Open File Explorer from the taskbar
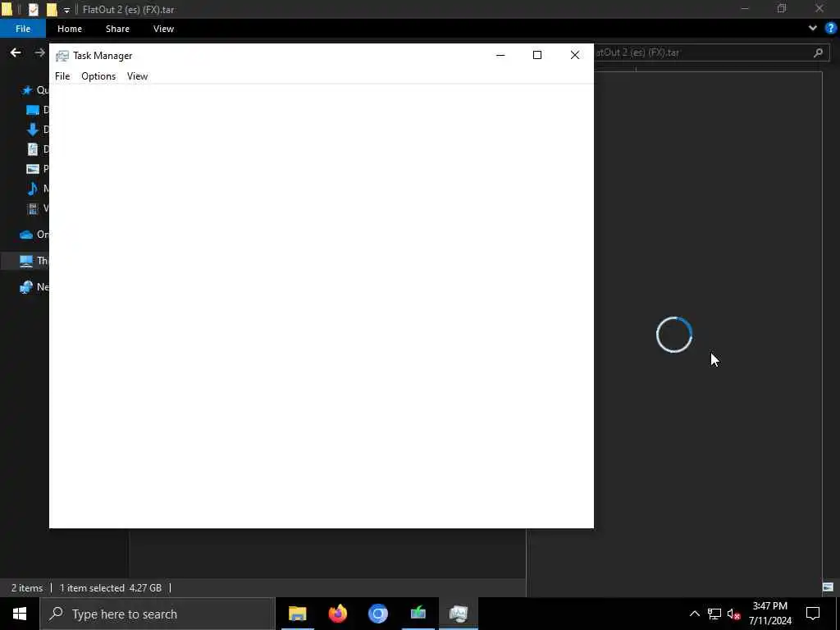 [297, 614]
